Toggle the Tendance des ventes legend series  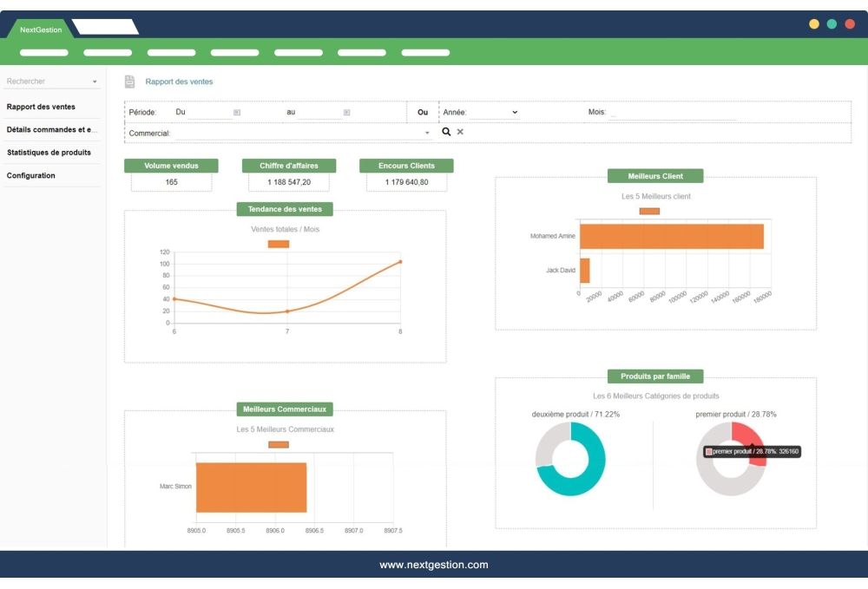click(x=279, y=244)
